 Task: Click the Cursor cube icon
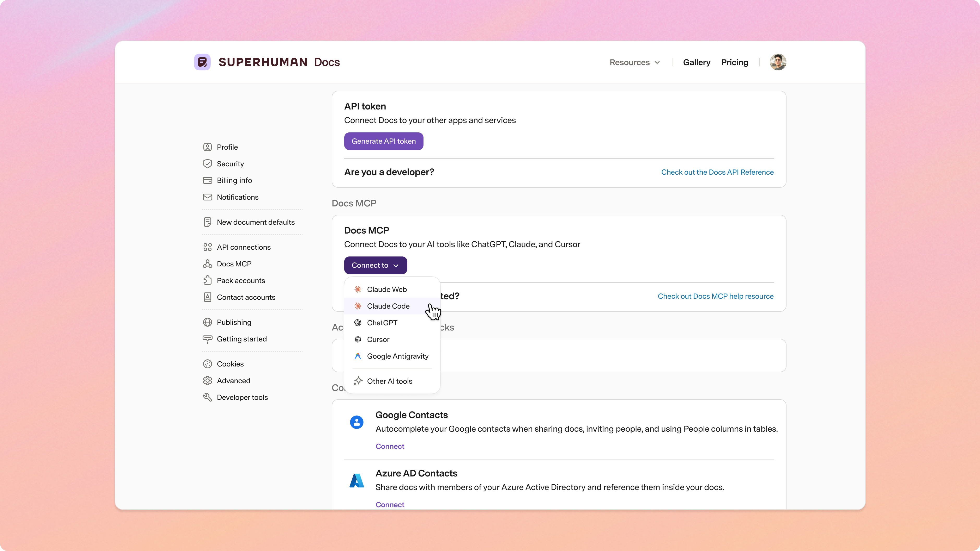click(358, 339)
